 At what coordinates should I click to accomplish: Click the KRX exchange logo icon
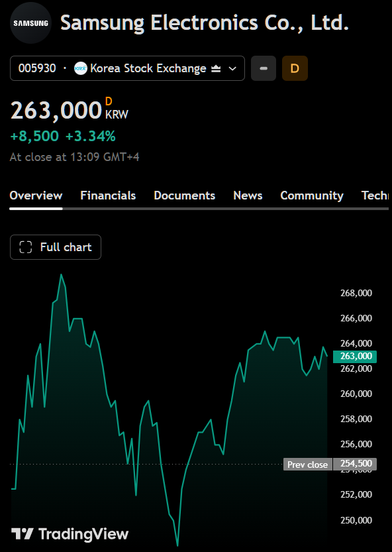(81, 68)
